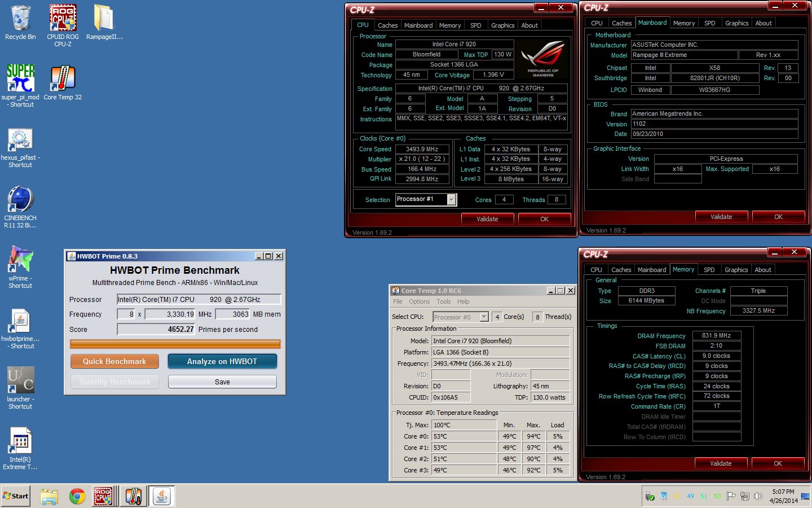Click the Rampage III Extreme model value
The image size is (812, 508).
point(684,55)
